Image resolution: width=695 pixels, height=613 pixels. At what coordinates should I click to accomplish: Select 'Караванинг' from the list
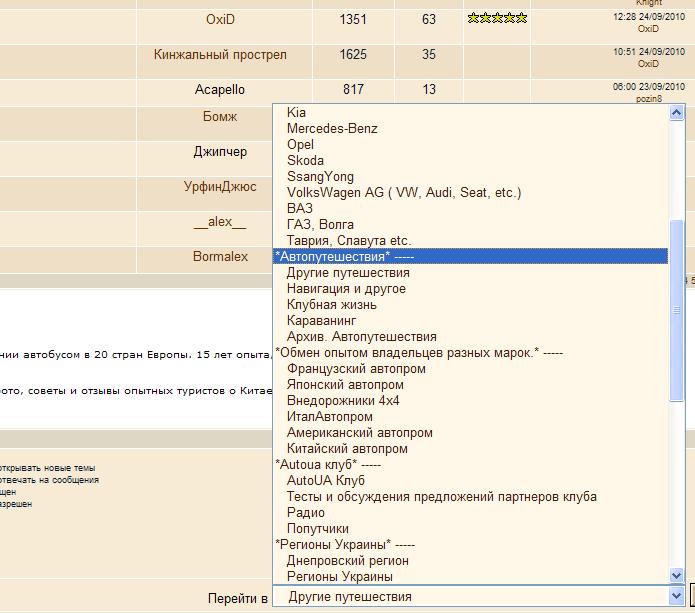click(324, 321)
